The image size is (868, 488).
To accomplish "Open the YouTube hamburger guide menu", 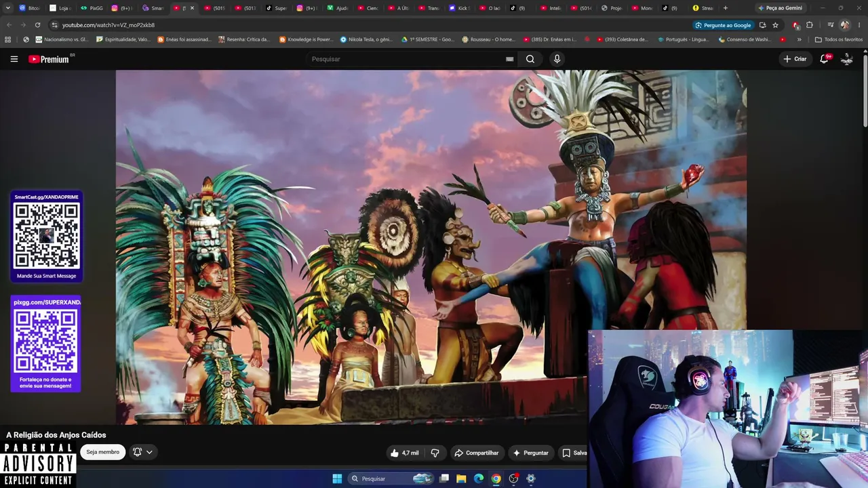I will tap(14, 59).
